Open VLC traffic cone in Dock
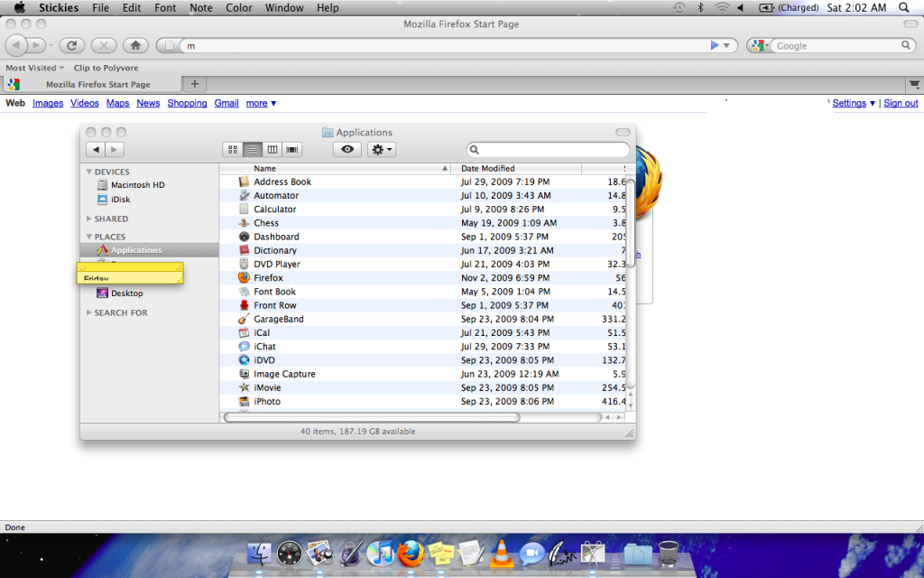Screen dimensions: 924x578 [x=502, y=555]
